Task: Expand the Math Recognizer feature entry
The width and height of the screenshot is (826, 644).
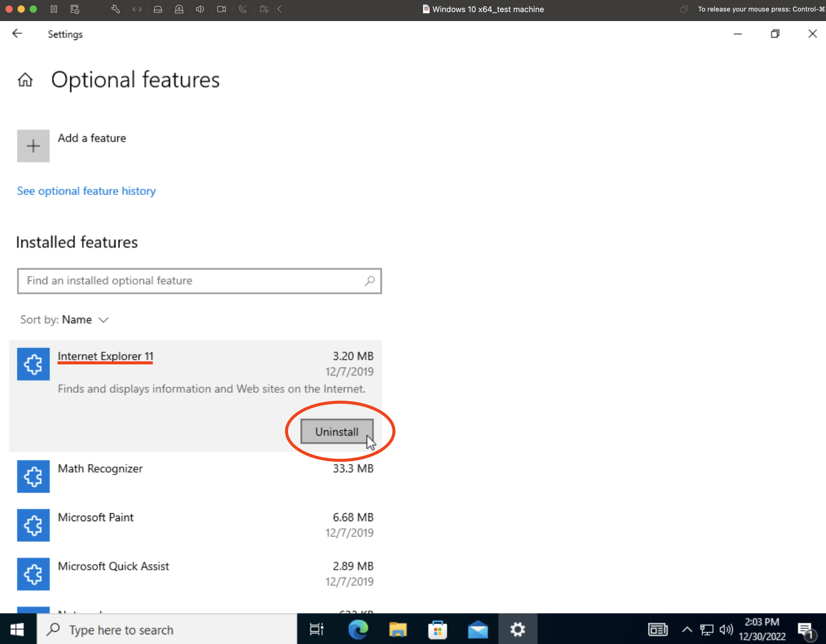Action: [x=195, y=476]
